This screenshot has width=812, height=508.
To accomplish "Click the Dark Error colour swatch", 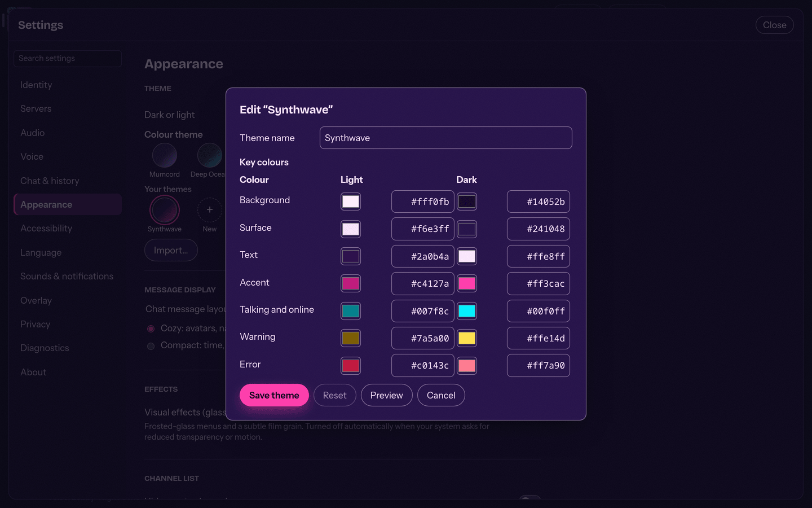I will [x=467, y=365].
